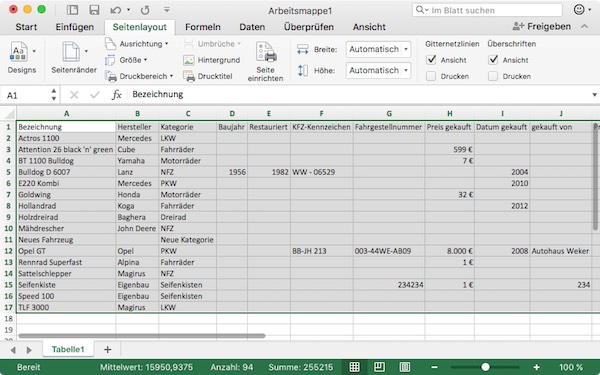
Task: Expand the formula bar with the arrow
Action: (x=594, y=95)
